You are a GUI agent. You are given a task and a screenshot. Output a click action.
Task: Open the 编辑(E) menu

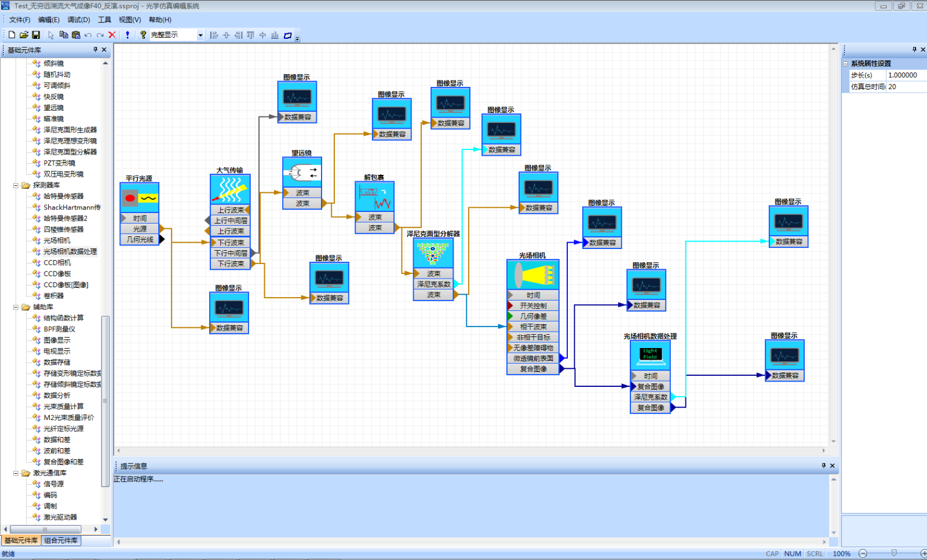point(49,20)
